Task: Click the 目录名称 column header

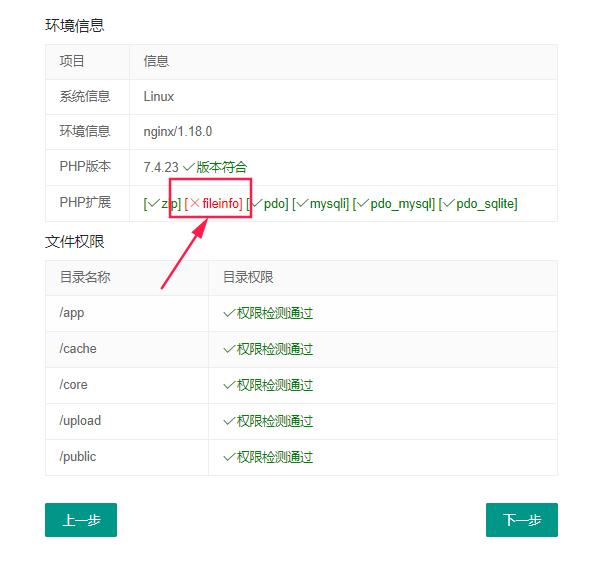Action: pos(85,277)
